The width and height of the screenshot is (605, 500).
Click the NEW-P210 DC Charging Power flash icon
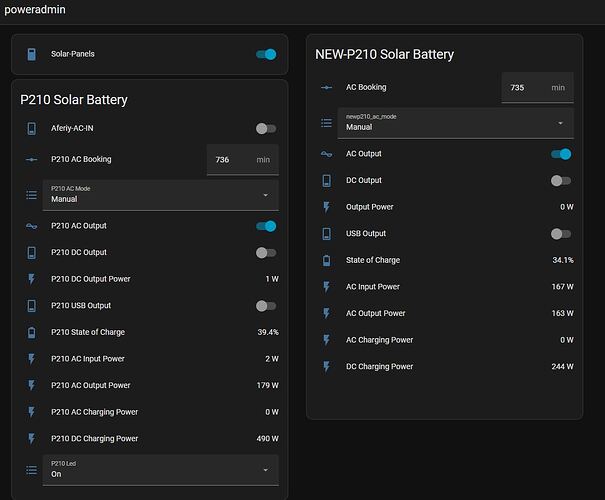point(326,367)
